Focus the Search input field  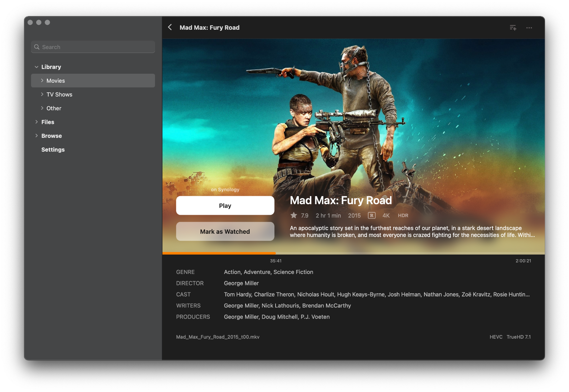(93, 47)
